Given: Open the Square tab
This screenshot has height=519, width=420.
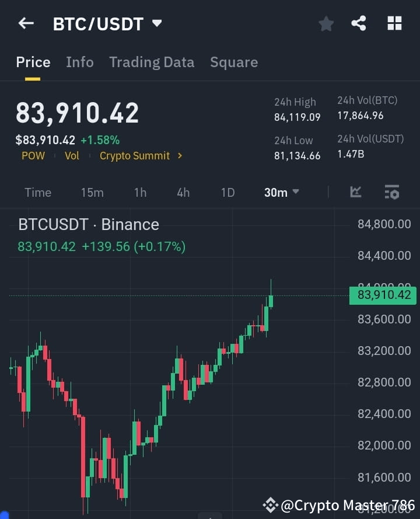Looking at the screenshot, I should 234,62.
